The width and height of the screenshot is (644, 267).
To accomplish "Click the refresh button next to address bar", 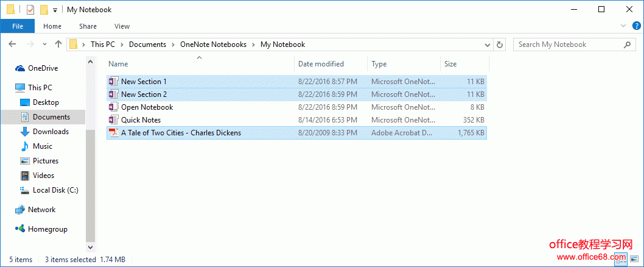I will coord(500,44).
